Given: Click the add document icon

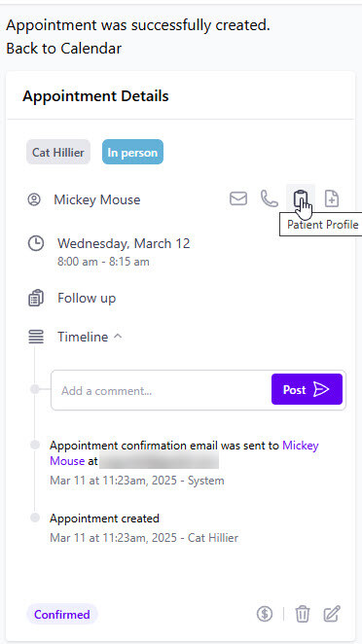Looking at the screenshot, I should (x=332, y=199).
